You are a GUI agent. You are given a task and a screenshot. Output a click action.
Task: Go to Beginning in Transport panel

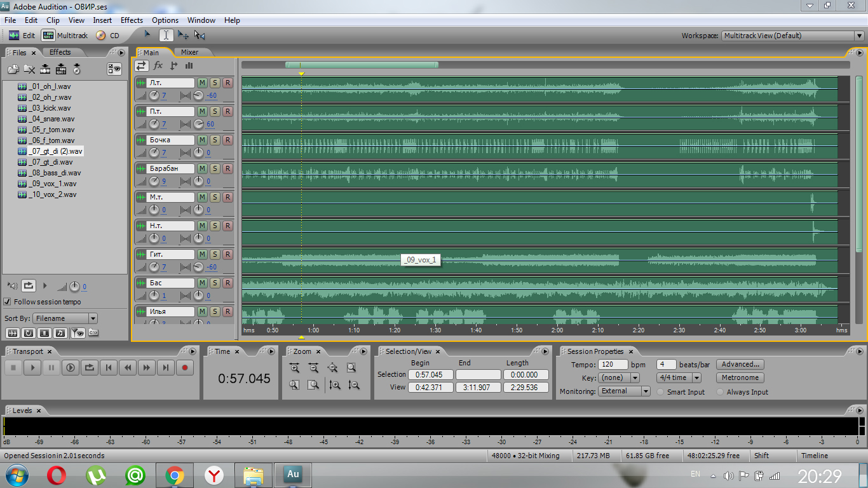(x=109, y=367)
